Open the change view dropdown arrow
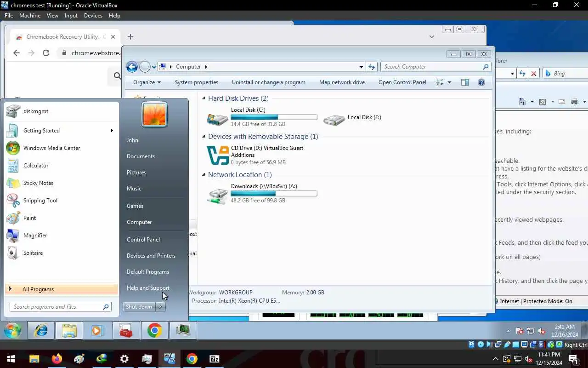The height and width of the screenshot is (368, 588). pos(449,82)
